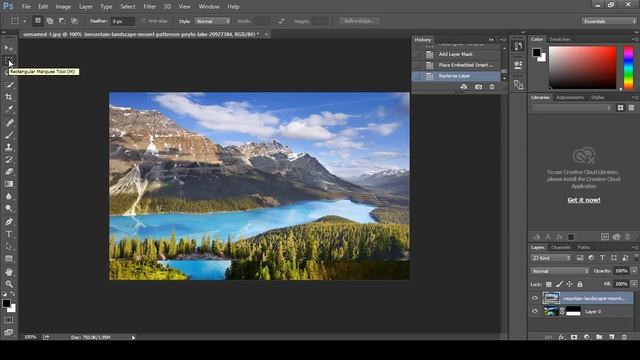Screen dimensions: 640x360
Task: Select the Pen tool
Action: point(9,222)
